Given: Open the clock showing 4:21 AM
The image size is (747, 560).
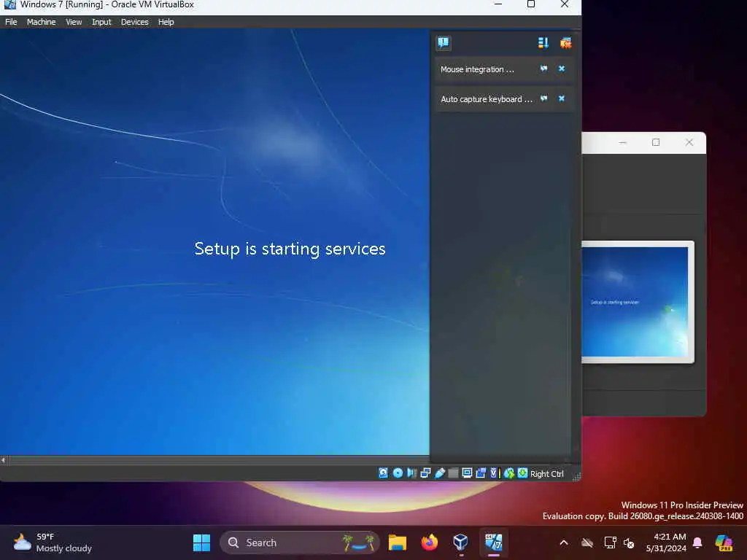Looking at the screenshot, I should [666, 542].
